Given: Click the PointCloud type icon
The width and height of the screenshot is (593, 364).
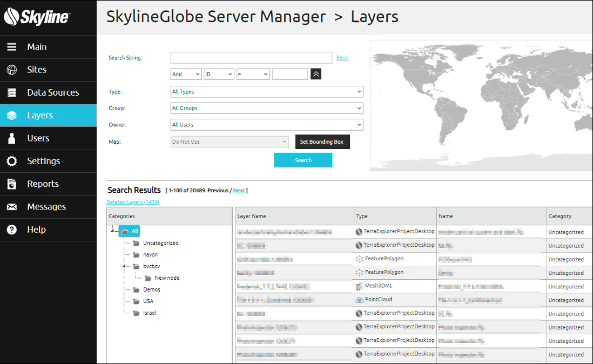Looking at the screenshot, I should [359, 300].
